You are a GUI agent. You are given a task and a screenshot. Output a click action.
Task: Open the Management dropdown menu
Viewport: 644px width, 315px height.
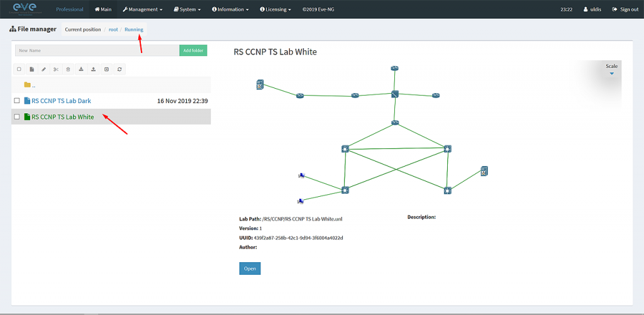pos(143,9)
